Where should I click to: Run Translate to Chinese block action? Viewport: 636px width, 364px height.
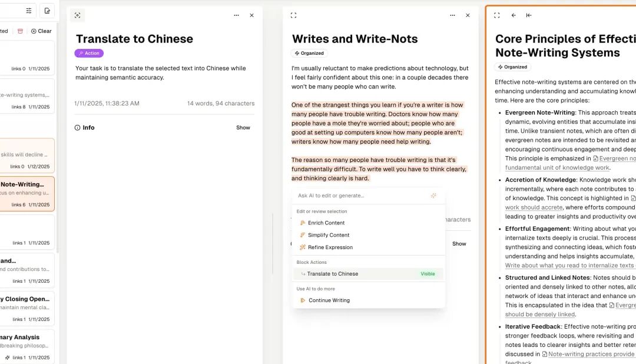[368, 274]
